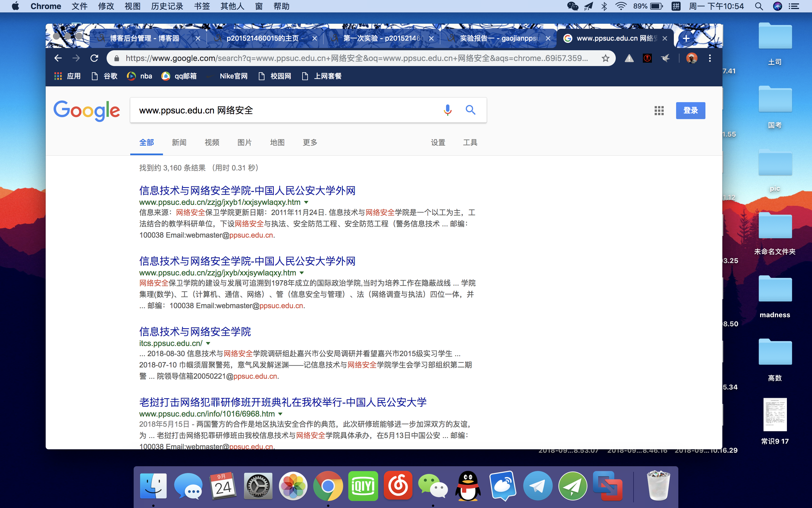Open 老挝打击网络犯罪研修班 result link
This screenshot has height=508, width=812.
pyautogui.click(x=283, y=402)
